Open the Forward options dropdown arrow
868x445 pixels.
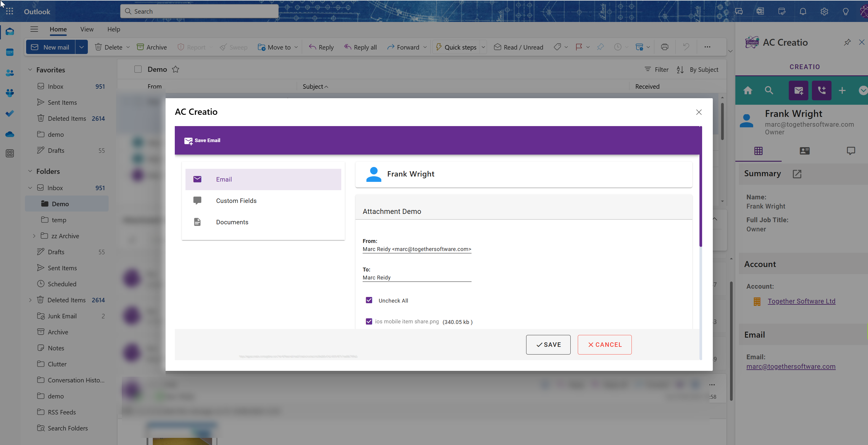(x=425, y=47)
